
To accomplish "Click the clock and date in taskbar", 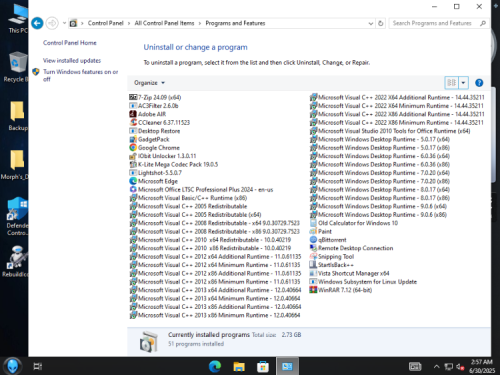I will point(482,366).
